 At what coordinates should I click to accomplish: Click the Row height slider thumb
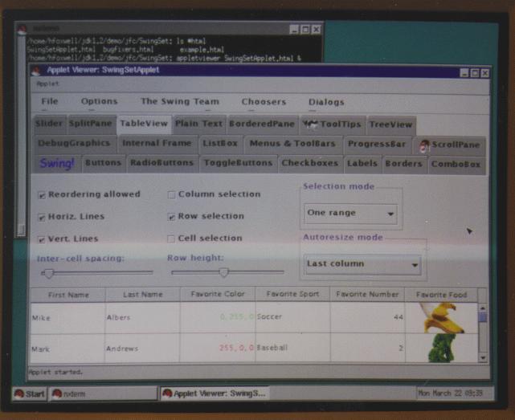[223, 272]
